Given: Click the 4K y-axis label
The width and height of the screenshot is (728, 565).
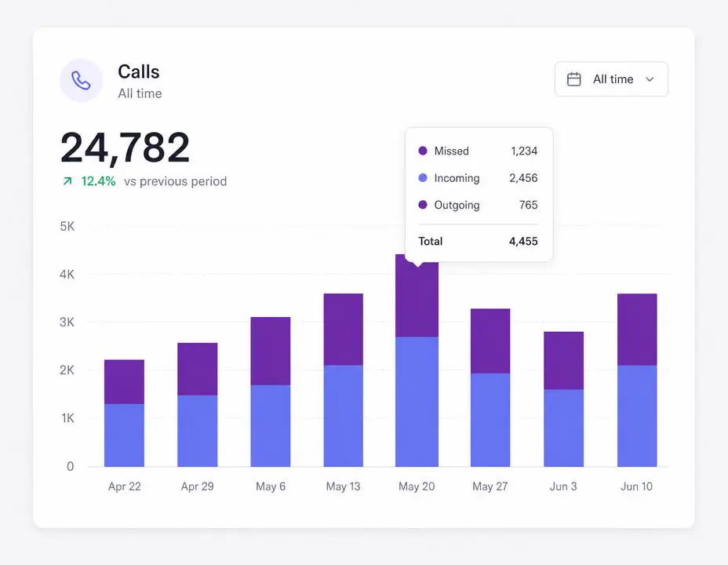Looking at the screenshot, I should 67,274.
